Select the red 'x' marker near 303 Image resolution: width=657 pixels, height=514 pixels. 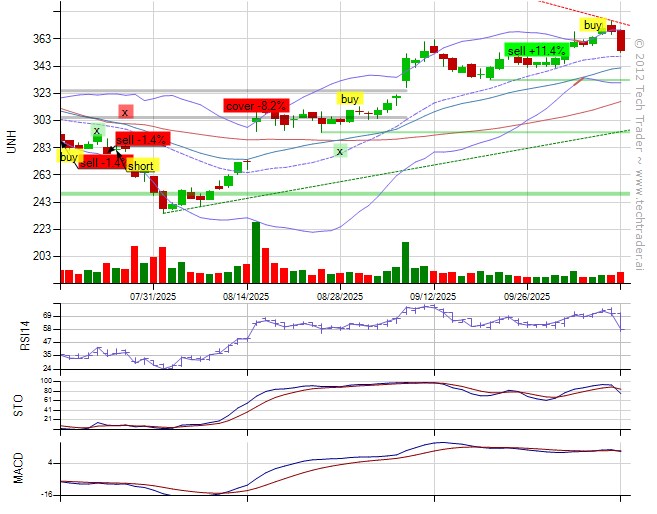[125, 112]
